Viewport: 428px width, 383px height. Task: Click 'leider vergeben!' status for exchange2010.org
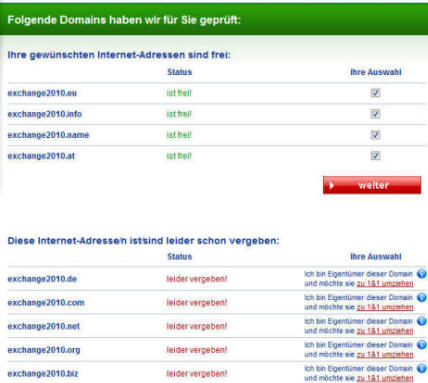[x=197, y=350]
